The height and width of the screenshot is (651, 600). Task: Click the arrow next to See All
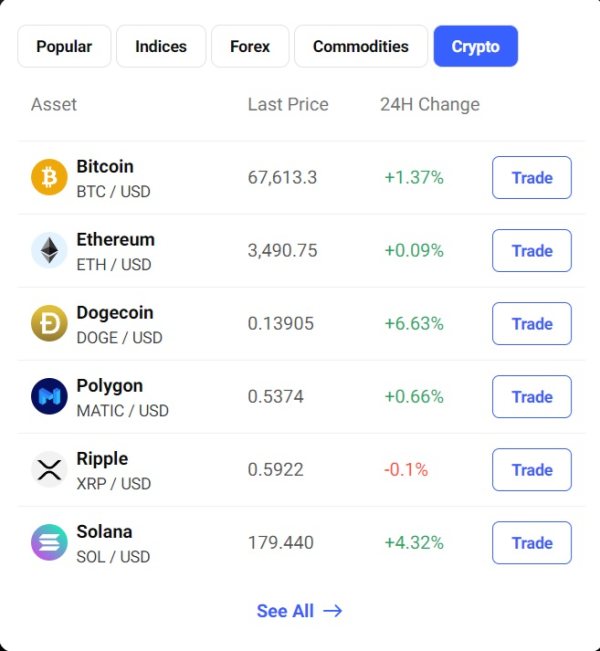(333, 611)
